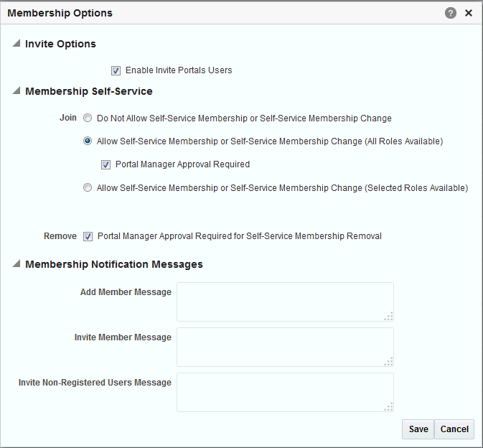The height and width of the screenshot is (448, 483).
Task: Click the Enable Invite Portals Users label
Action: [179, 70]
